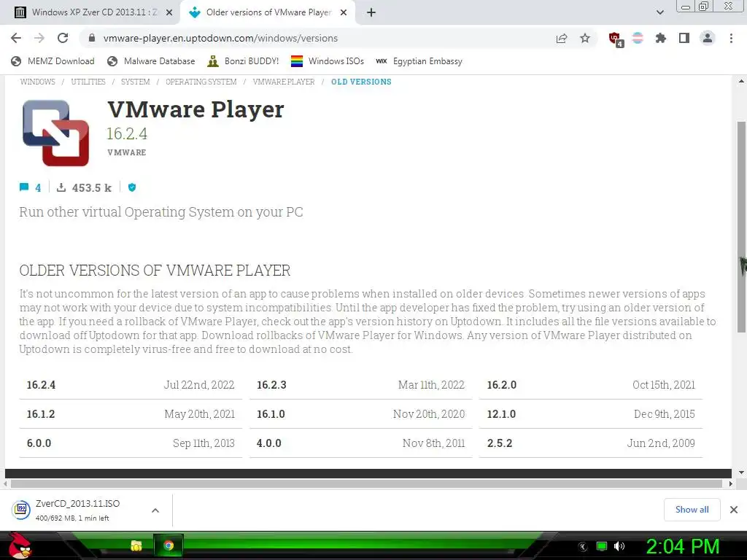Viewport: 747px width, 560px height.
Task: Open the Angry Birds start button
Action: point(20,545)
